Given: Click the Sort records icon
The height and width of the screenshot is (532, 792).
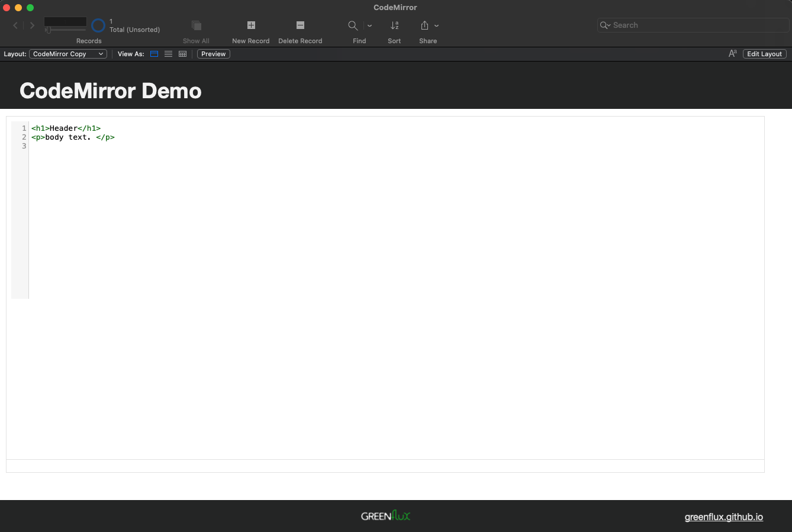Looking at the screenshot, I should [394, 25].
